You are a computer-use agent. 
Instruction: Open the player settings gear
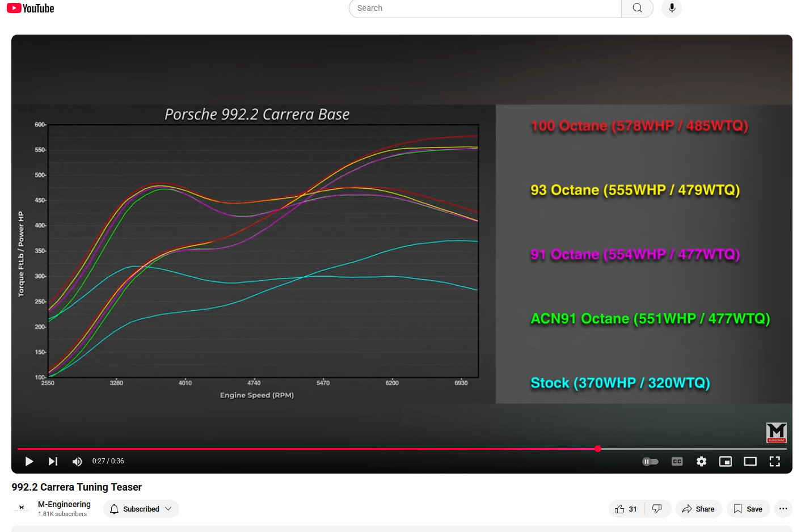tap(701, 462)
